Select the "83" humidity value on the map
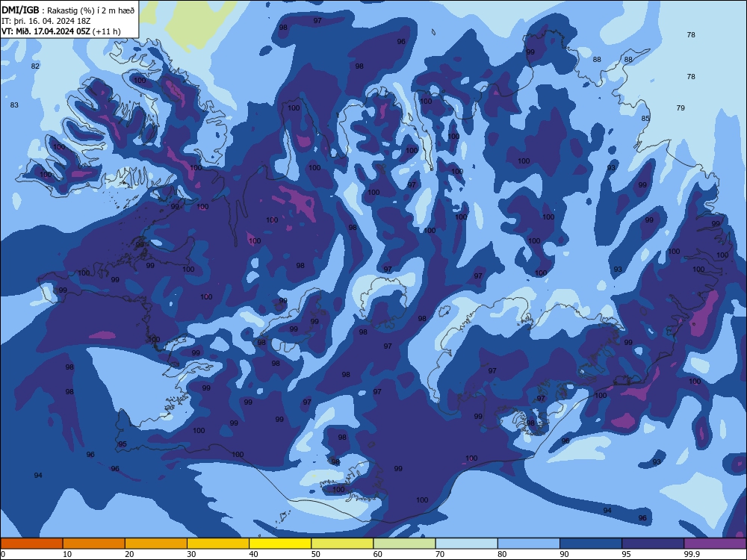The width and height of the screenshot is (747, 560). (14, 105)
